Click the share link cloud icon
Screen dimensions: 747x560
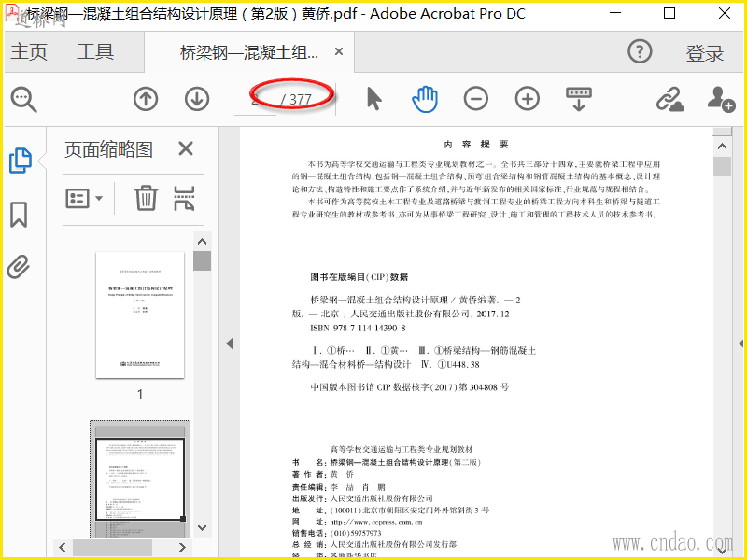670,100
